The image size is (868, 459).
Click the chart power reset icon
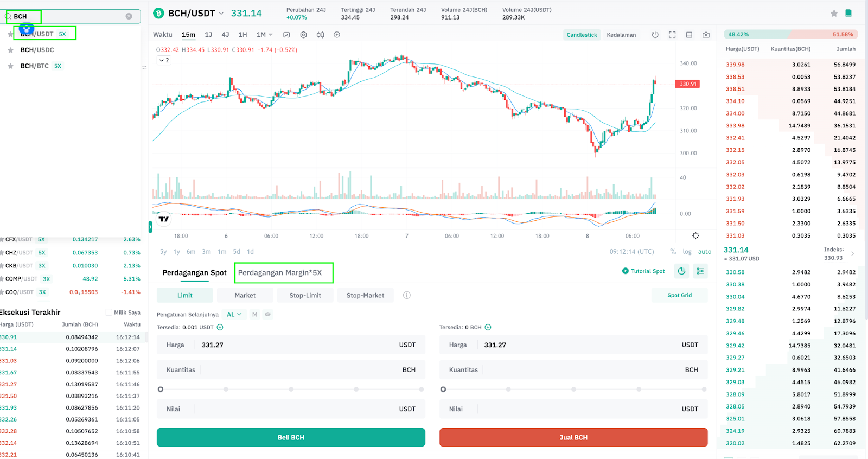[x=655, y=35]
